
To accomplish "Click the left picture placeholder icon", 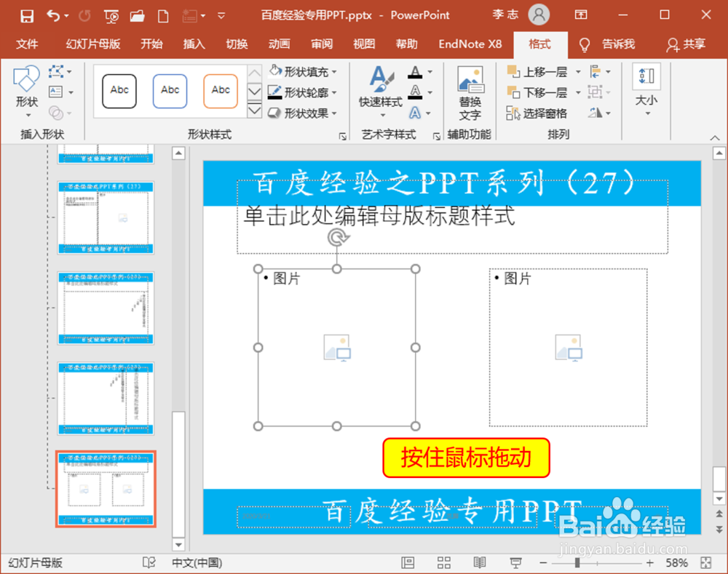I will tap(337, 348).
